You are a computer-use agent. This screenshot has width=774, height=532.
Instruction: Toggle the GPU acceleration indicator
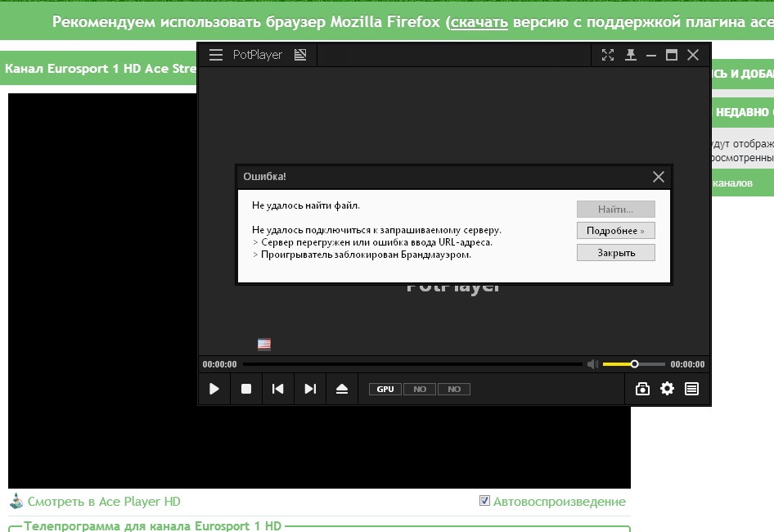pos(385,390)
